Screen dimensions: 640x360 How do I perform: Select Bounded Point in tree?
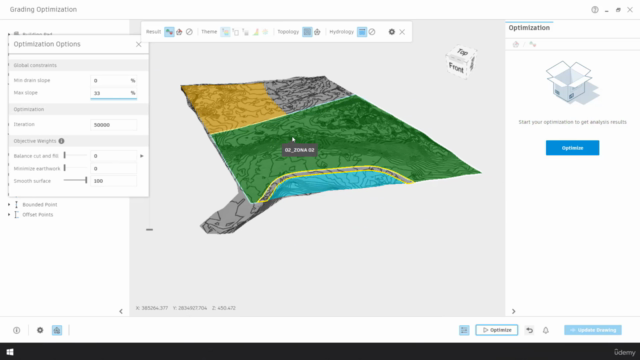[40, 204]
